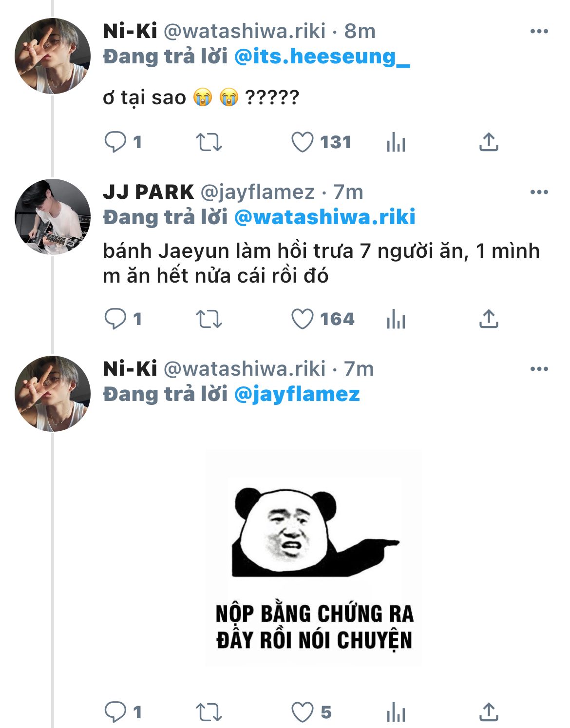Open more options for Ni-Ki's first tweet
570x728 pixels.
(539, 32)
